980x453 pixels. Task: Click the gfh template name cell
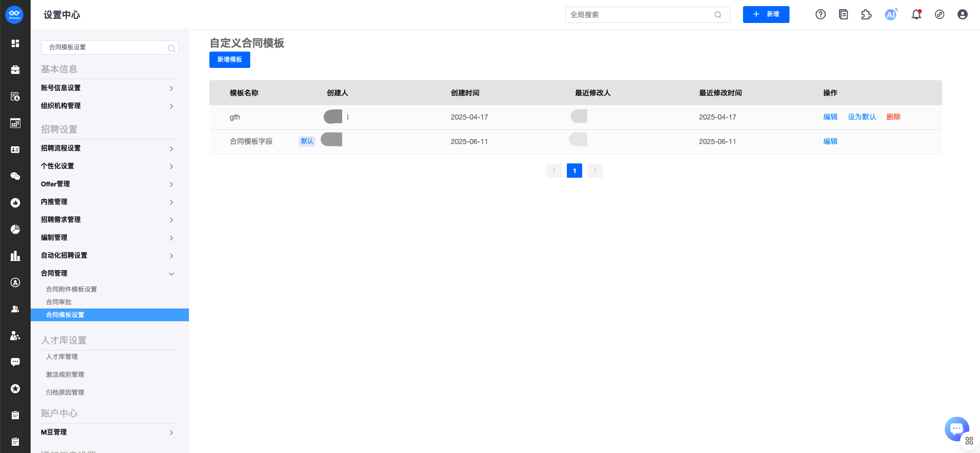pyautogui.click(x=235, y=117)
